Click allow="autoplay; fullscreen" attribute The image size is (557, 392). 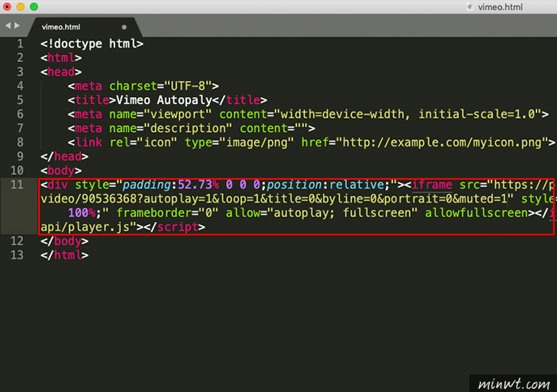(321, 213)
